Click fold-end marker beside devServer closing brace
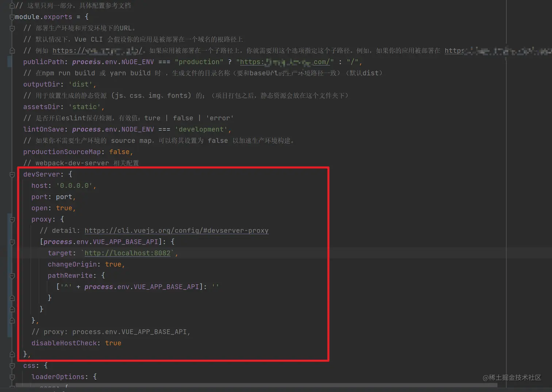 [x=12, y=354]
